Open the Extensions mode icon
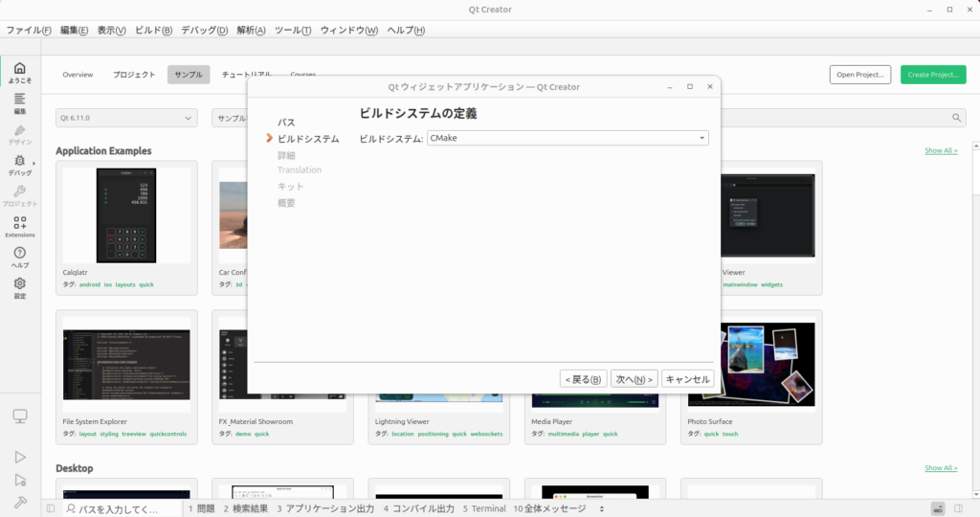The height and width of the screenshot is (517, 980). pyautogui.click(x=20, y=226)
